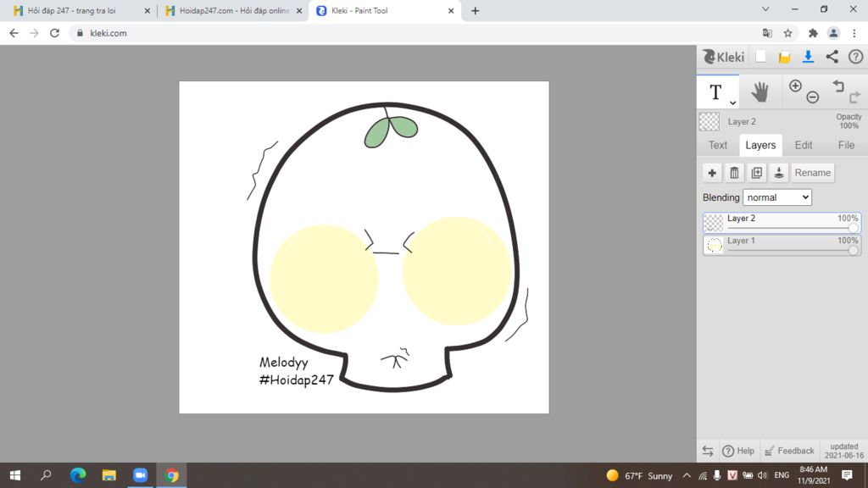This screenshot has height=488, width=868.
Task: Select Layer 2 in the layer list
Action: 782,223
